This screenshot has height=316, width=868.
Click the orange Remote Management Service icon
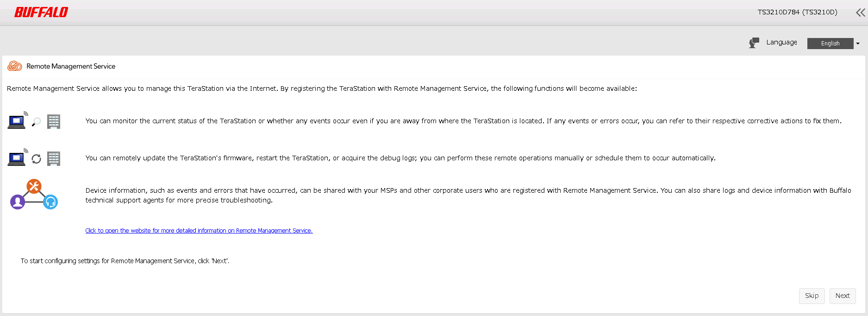pos(15,66)
